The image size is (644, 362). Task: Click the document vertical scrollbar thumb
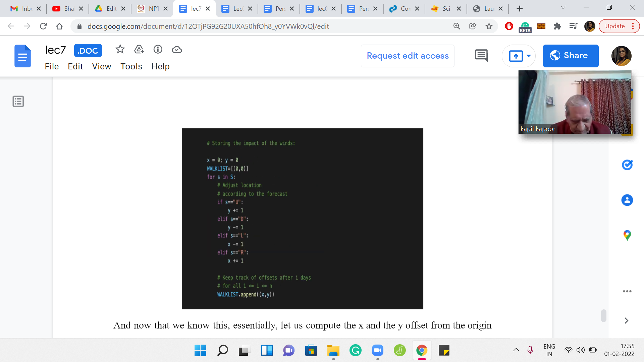pyautogui.click(x=603, y=316)
